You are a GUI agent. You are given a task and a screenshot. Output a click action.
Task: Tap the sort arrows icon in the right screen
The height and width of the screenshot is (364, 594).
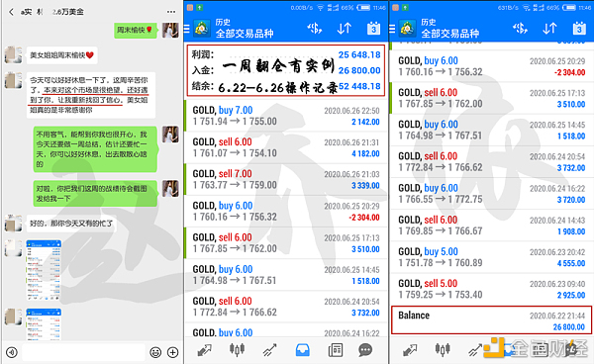549,29
